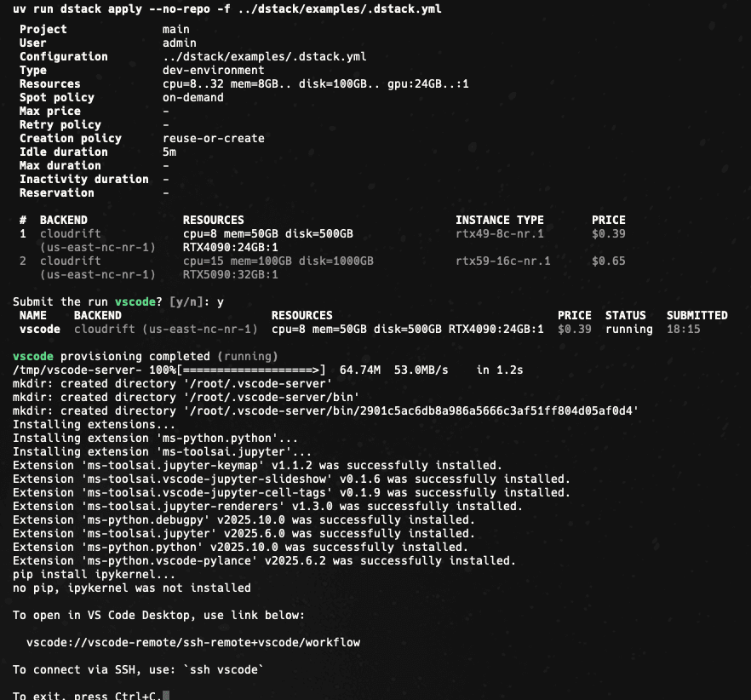Click the offer price '$0.65'
Image resolution: width=751 pixels, height=700 pixels.
click(608, 261)
